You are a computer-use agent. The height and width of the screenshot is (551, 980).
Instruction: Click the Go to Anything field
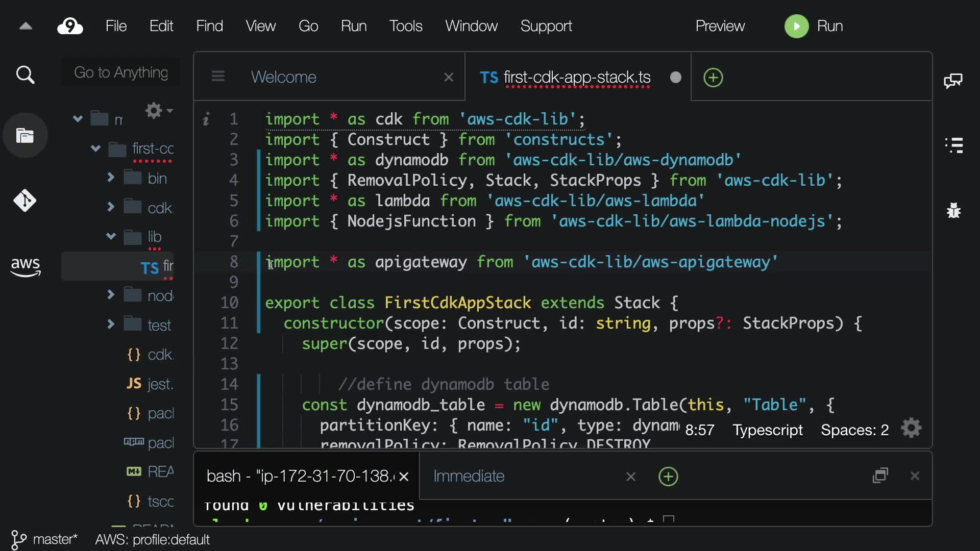coord(121,72)
